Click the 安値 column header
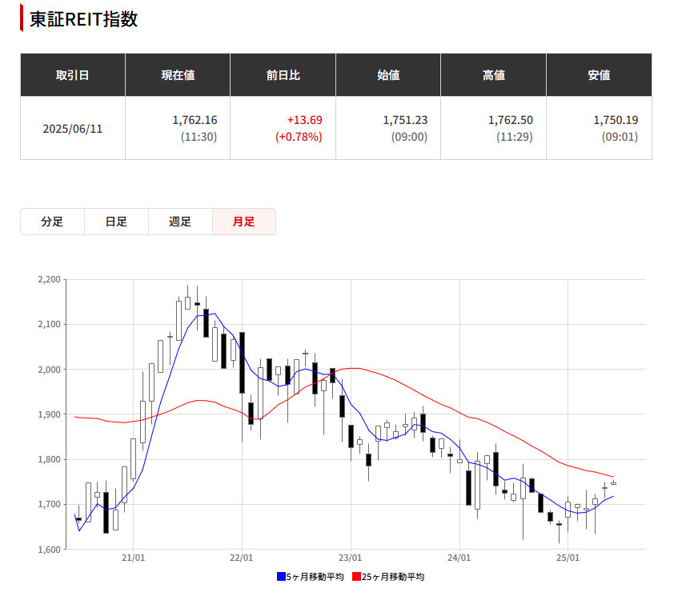Screen dimensions: 682x616 click(599, 75)
